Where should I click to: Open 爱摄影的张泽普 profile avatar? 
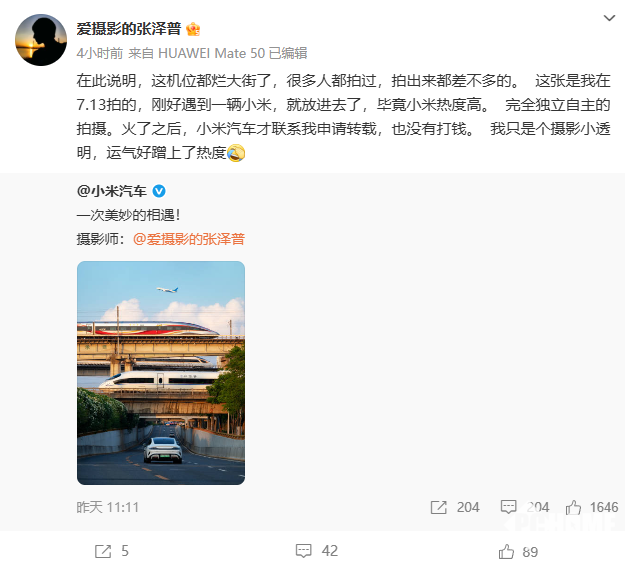pyautogui.click(x=41, y=40)
